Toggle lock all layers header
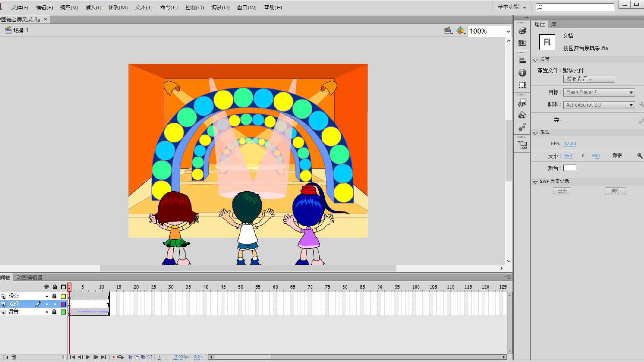Viewport: 644px width, 362px height. [55, 287]
